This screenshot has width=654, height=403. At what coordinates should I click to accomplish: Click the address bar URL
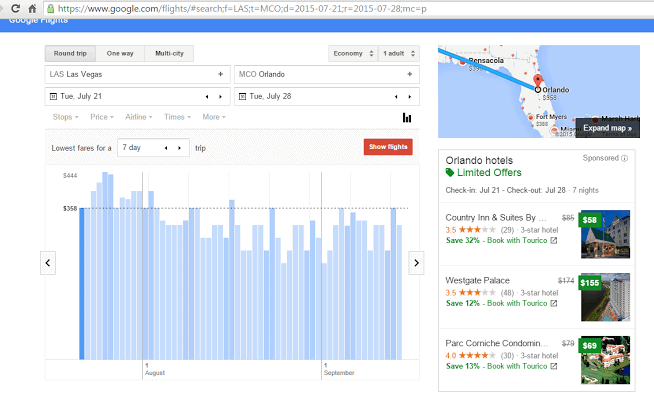pyautogui.click(x=242, y=8)
